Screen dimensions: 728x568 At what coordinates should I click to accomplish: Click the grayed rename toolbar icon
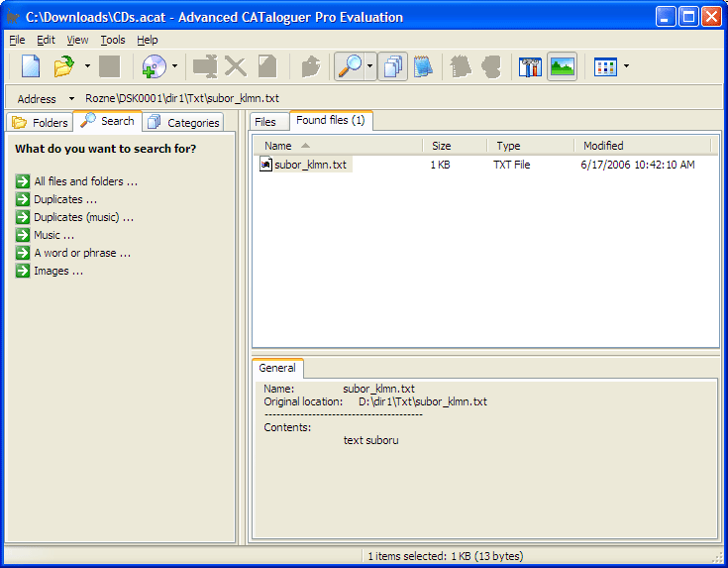point(205,66)
